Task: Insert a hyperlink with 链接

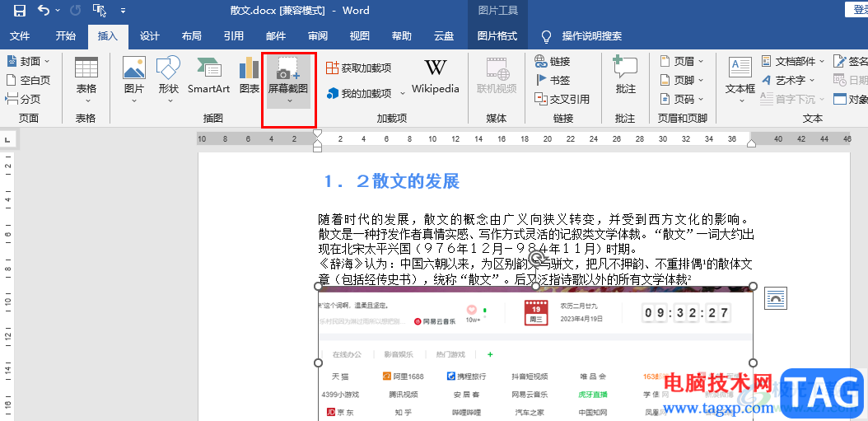Action: [x=553, y=62]
